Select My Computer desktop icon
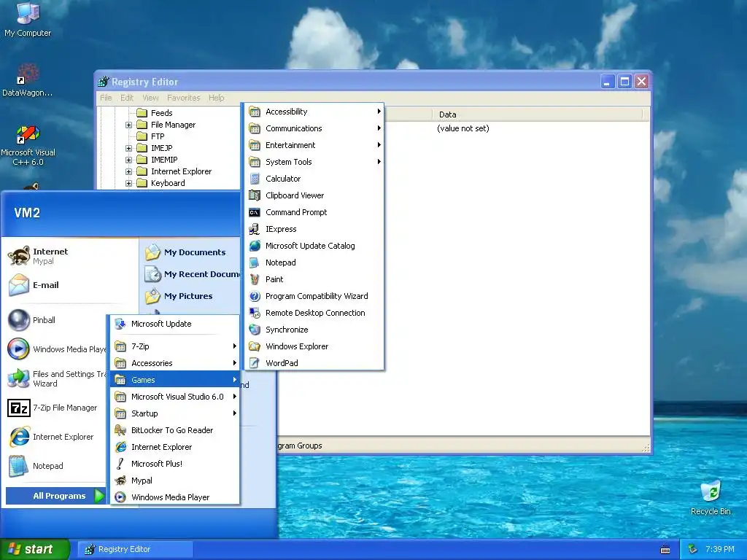The width and height of the screenshot is (747, 560). [28, 19]
